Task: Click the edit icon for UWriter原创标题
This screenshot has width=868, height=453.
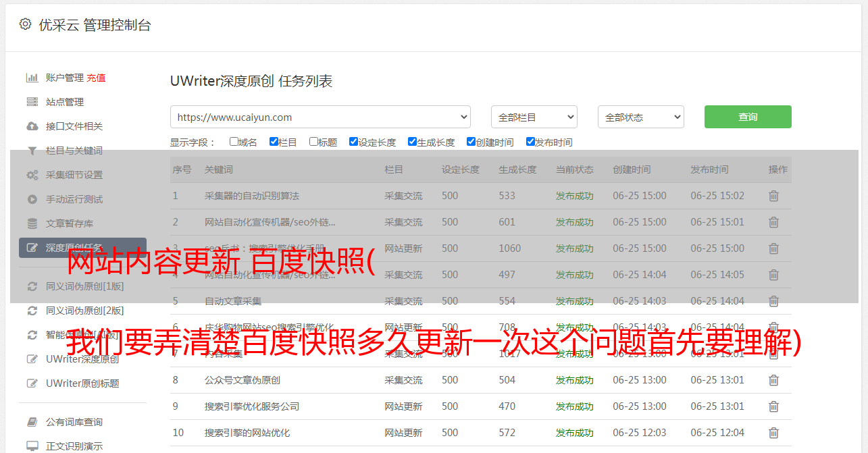Action: click(x=32, y=383)
